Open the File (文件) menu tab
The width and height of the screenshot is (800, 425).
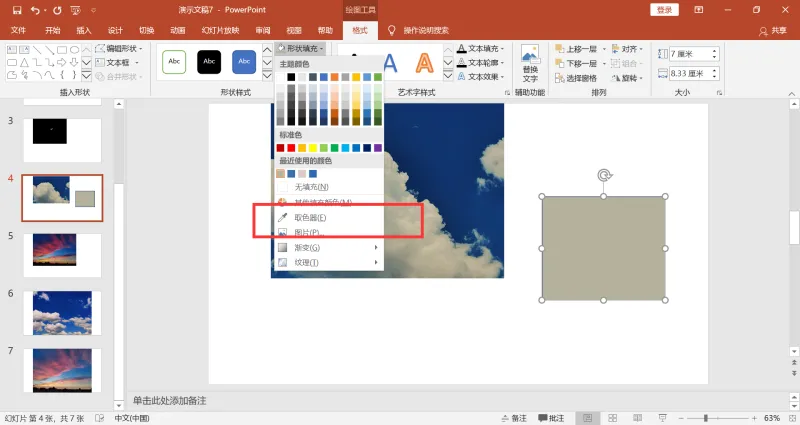point(18,30)
